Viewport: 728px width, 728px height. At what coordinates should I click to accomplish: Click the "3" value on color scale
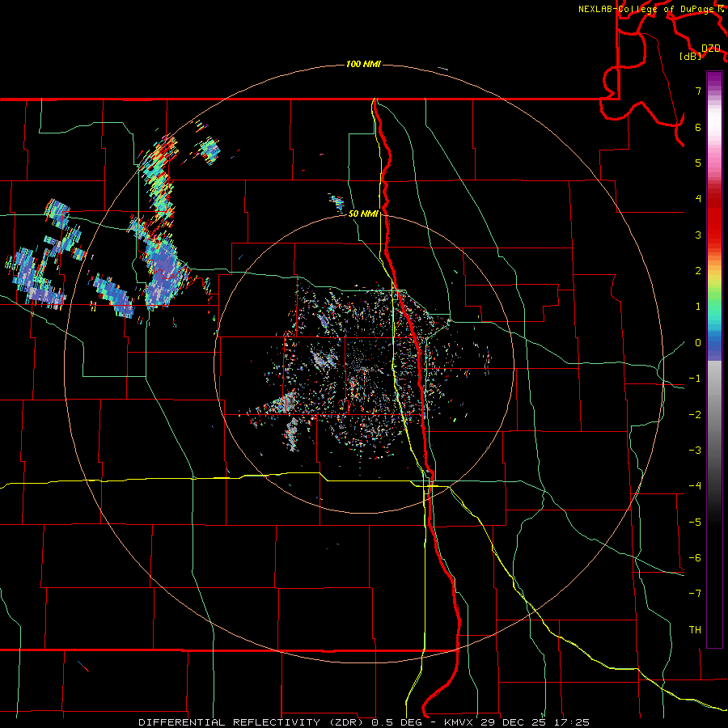(698, 235)
